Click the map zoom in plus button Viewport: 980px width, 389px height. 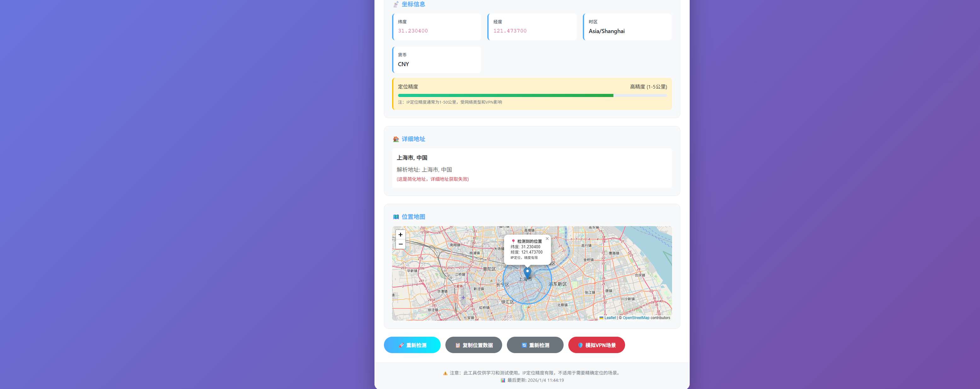point(400,235)
